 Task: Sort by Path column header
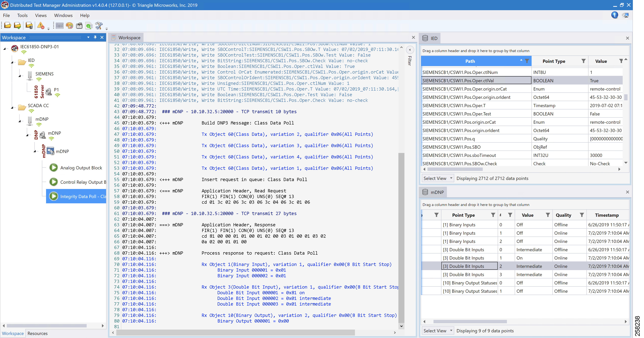coord(470,61)
